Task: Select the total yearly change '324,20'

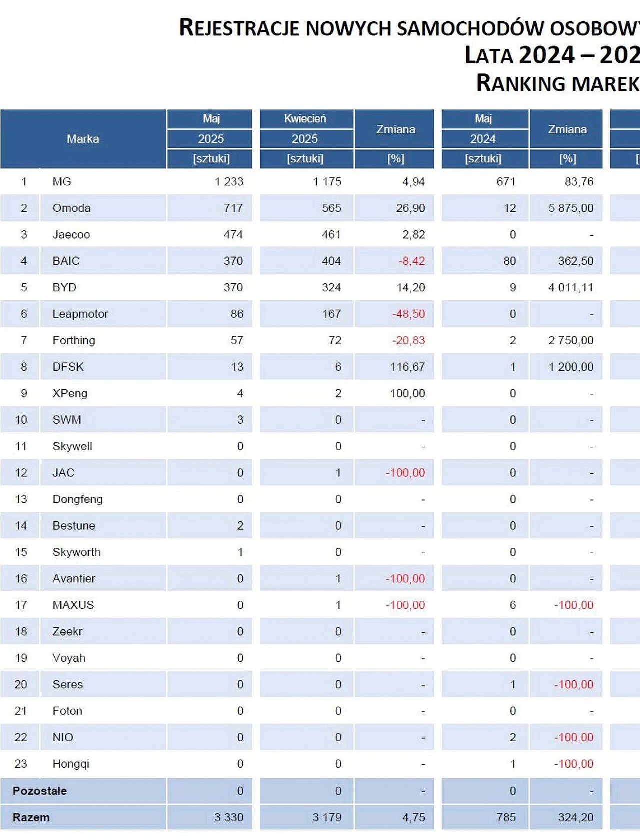Action: point(576,818)
